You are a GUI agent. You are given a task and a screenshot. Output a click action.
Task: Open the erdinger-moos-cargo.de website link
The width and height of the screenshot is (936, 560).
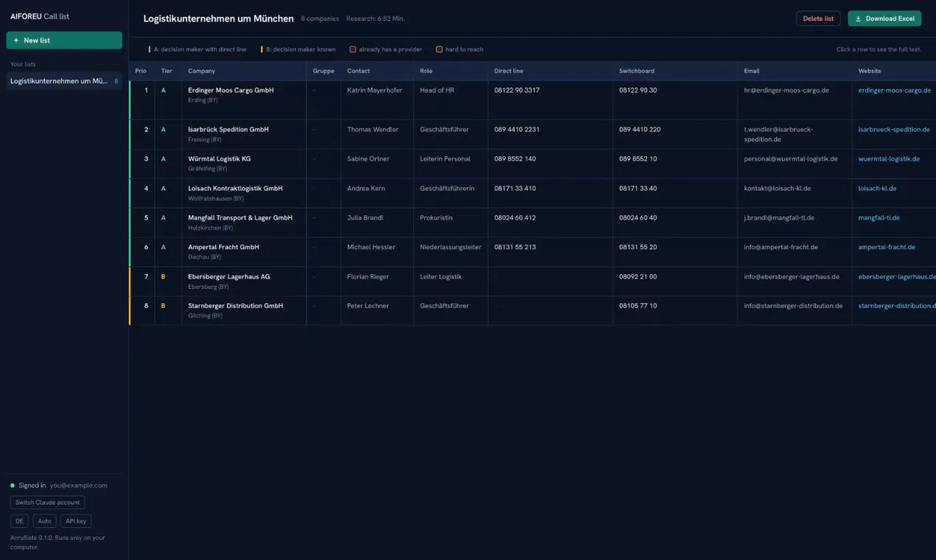(x=895, y=91)
